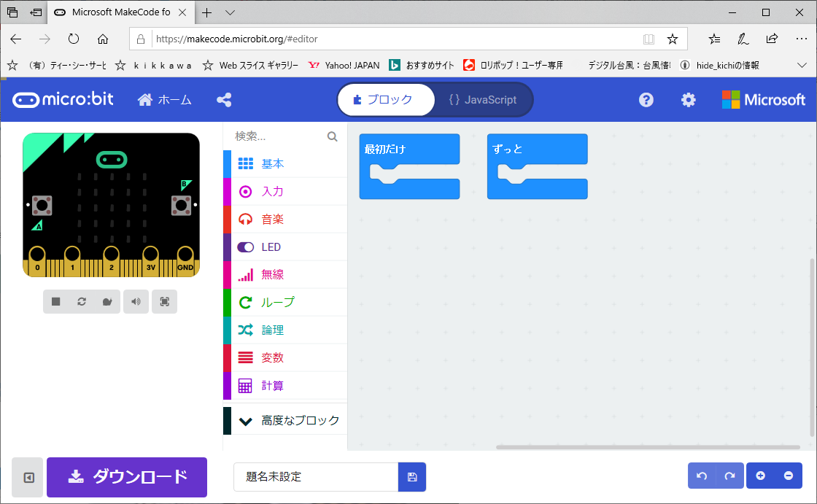Open the 基本 block category
The width and height of the screenshot is (817, 504).
[x=285, y=163]
